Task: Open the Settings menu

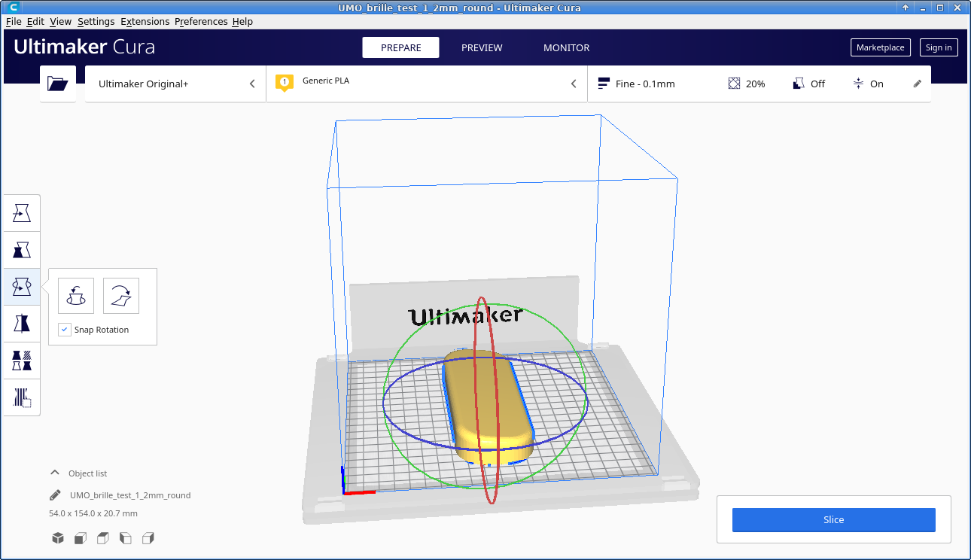Action: pyautogui.click(x=96, y=22)
